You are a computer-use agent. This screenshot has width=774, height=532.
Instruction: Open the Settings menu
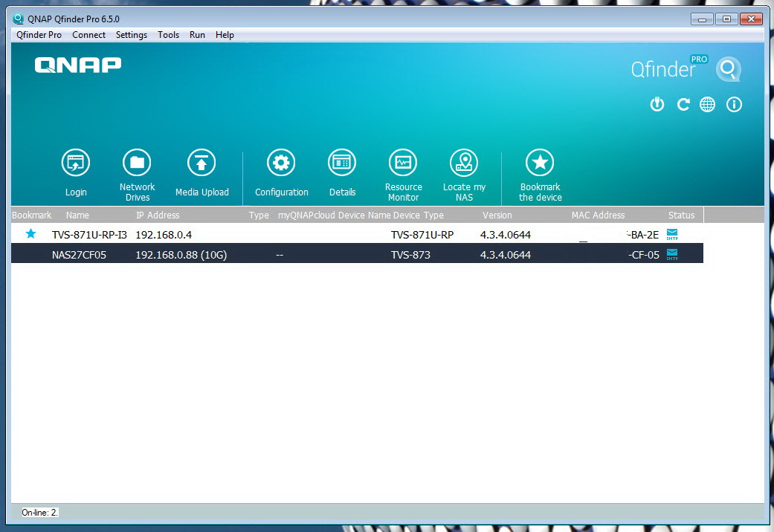click(x=132, y=34)
